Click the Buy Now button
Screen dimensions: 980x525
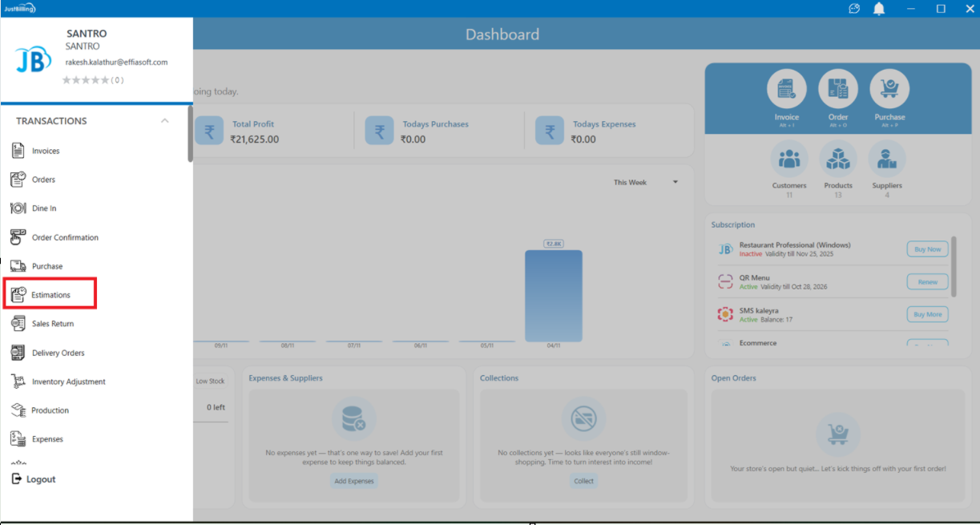click(927, 249)
